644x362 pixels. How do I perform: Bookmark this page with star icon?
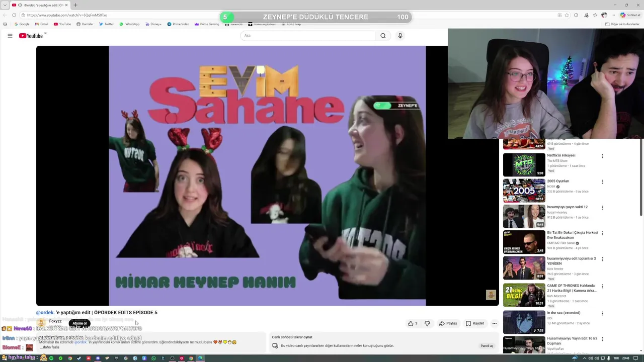click(x=568, y=15)
